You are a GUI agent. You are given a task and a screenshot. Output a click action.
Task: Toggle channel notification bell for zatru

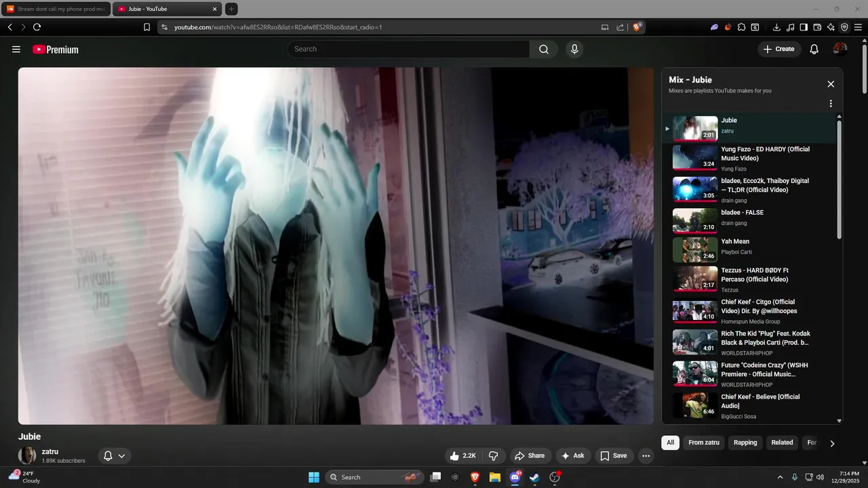coord(114,455)
